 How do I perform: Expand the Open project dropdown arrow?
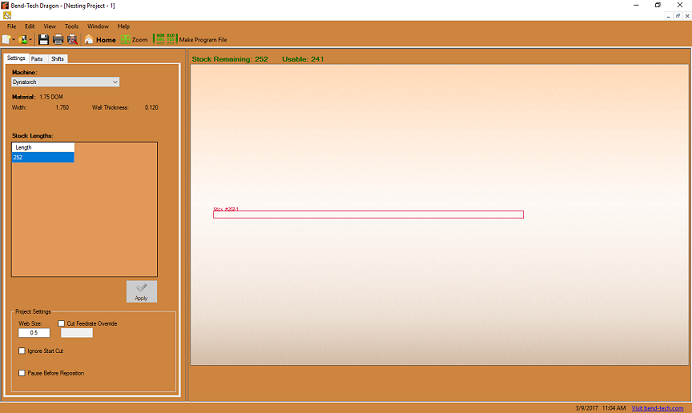point(32,40)
